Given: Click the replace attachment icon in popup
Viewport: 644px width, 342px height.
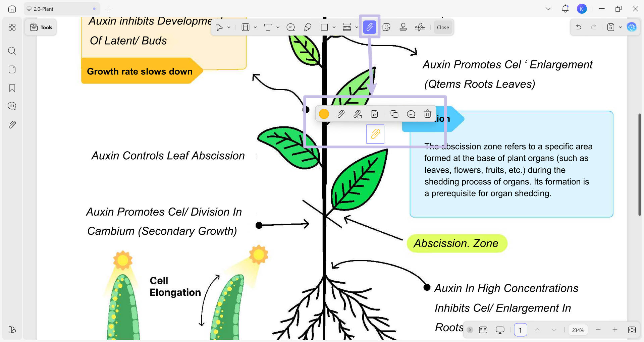Looking at the screenshot, I should [358, 114].
